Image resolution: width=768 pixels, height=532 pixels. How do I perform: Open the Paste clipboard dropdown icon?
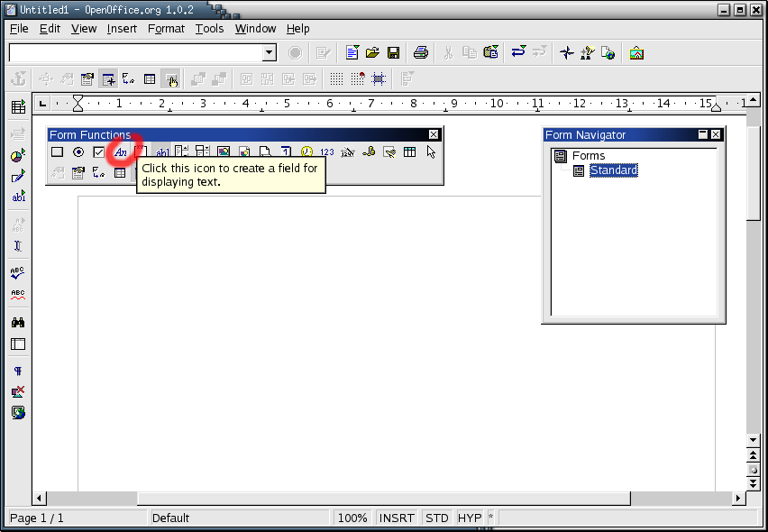tap(490, 53)
